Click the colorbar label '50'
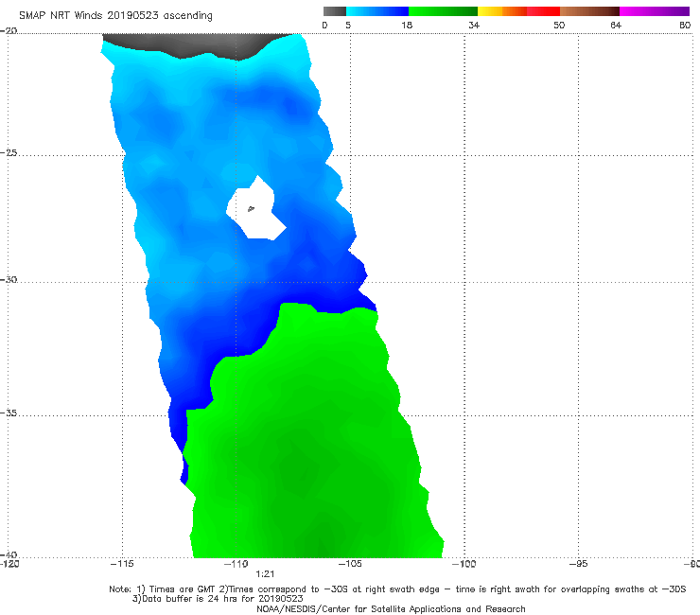This screenshot has width=700, height=615. tap(559, 25)
